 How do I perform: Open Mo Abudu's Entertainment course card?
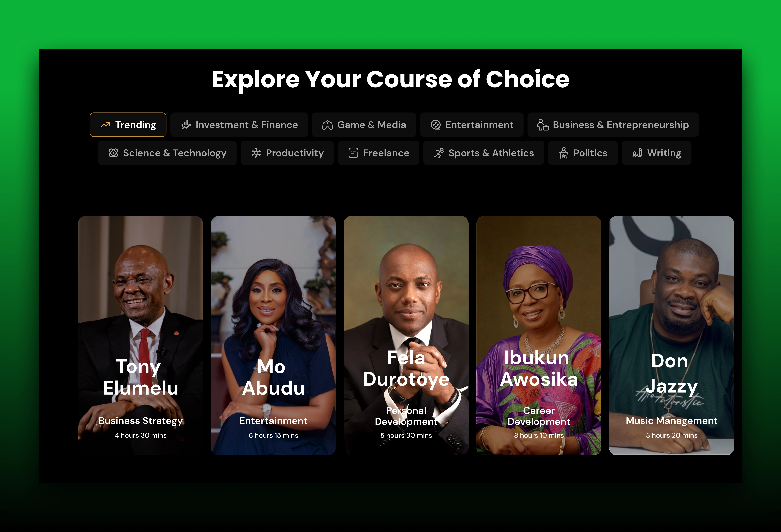273,335
